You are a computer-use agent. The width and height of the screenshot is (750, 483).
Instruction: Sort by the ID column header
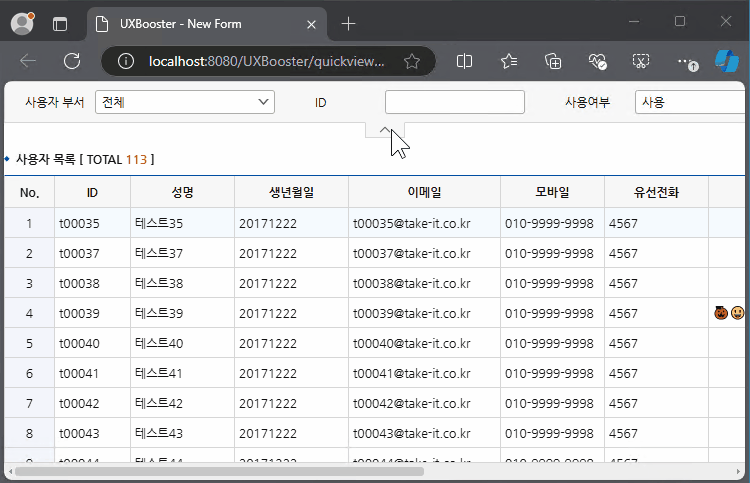point(92,192)
